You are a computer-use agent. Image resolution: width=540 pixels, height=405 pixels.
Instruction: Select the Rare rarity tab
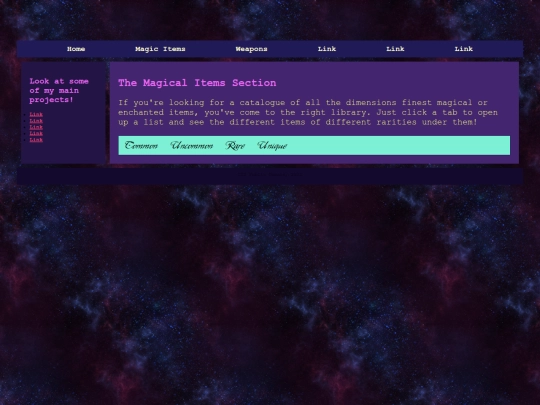pos(235,146)
